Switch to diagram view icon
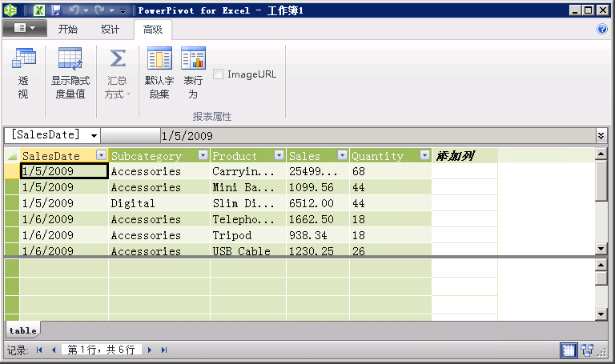This screenshot has width=615, height=364. point(587,350)
